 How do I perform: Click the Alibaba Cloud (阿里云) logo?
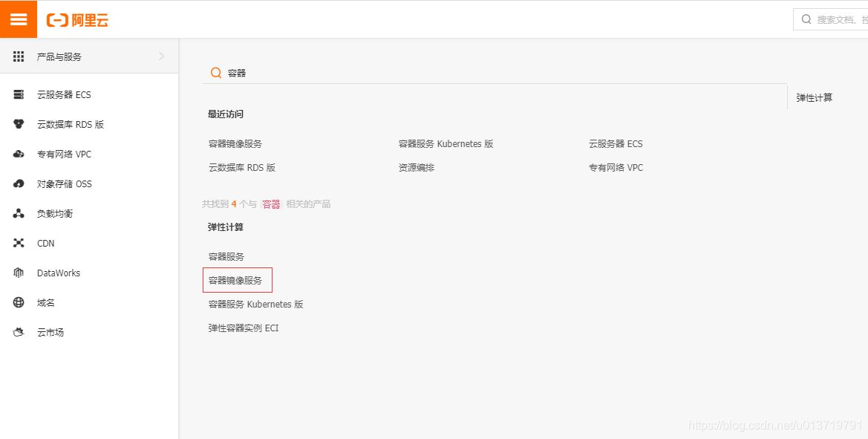(77, 21)
